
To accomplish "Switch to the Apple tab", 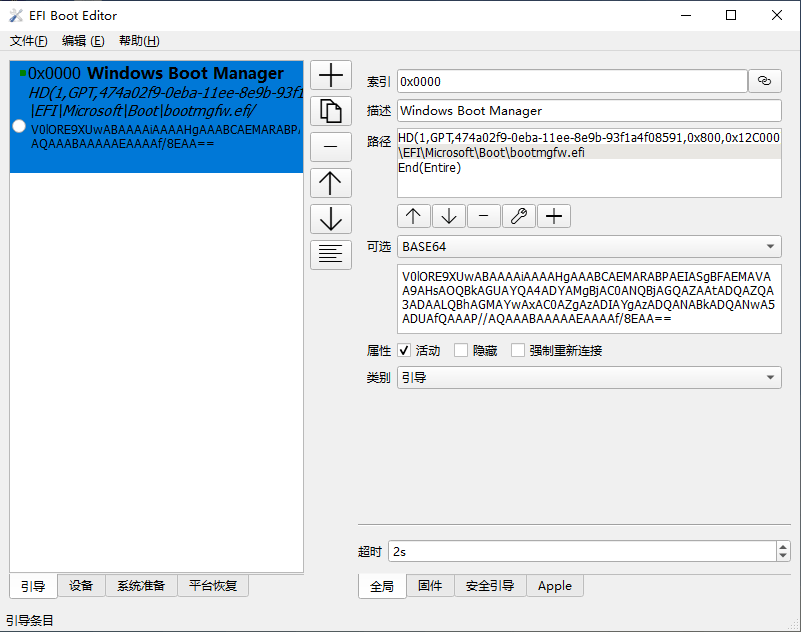I will tap(554, 586).
